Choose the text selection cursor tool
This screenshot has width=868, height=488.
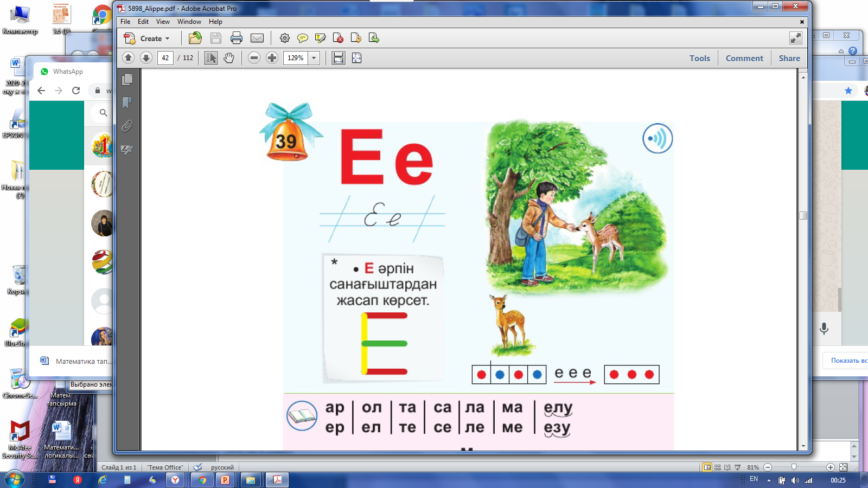pyautogui.click(x=210, y=57)
